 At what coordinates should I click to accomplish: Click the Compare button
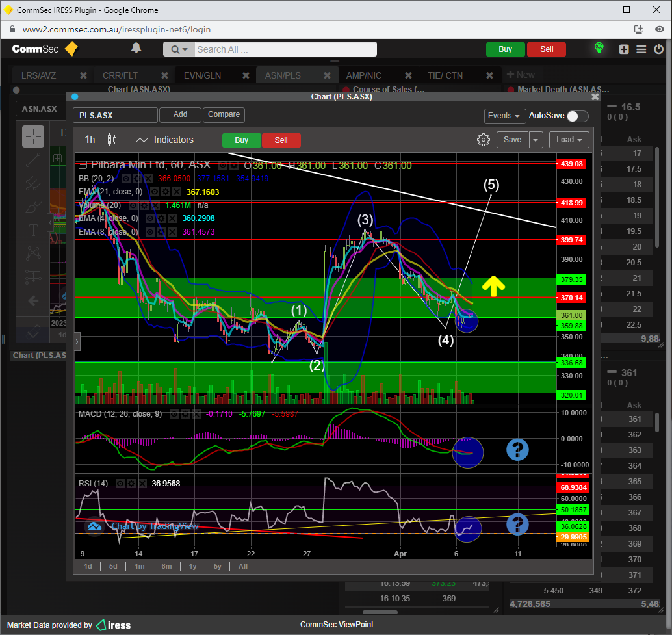224,114
